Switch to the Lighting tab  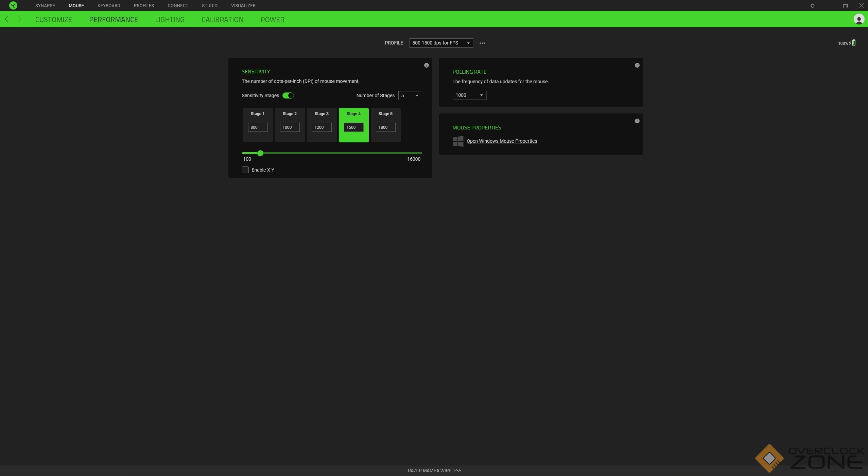pyautogui.click(x=170, y=19)
